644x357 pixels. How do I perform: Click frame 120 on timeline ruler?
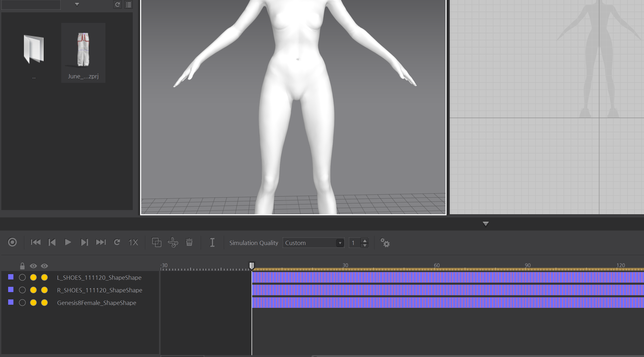tap(621, 265)
